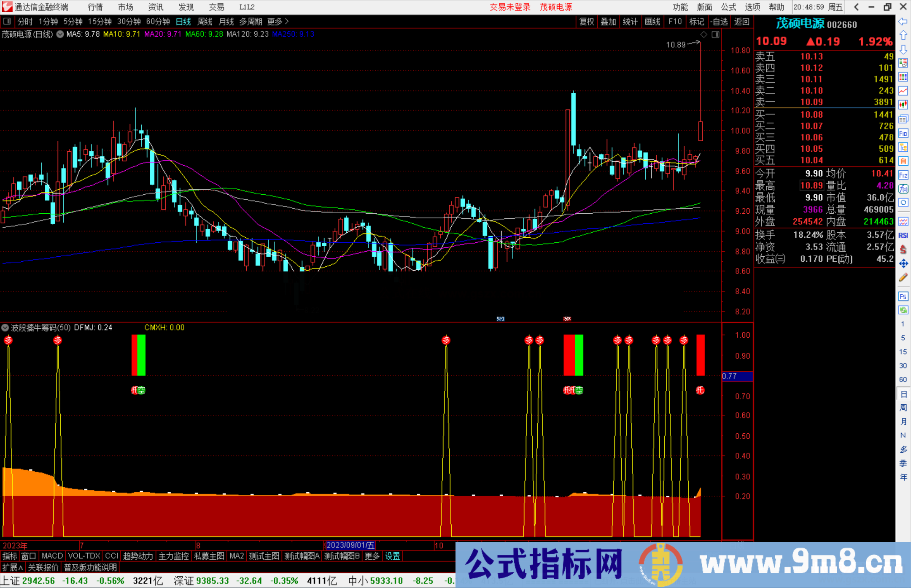
Task: Select 月 monthly period in right sidebar
Action: tap(903, 422)
